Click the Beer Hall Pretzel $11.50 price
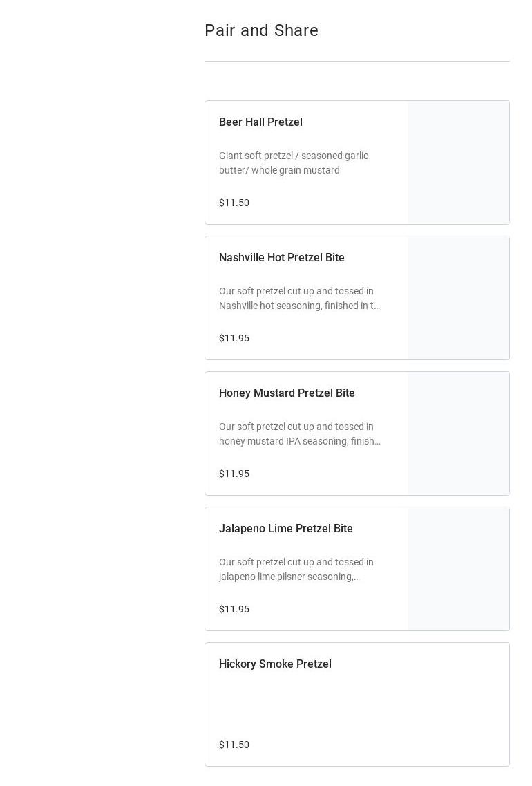 pyautogui.click(x=234, y=203)
